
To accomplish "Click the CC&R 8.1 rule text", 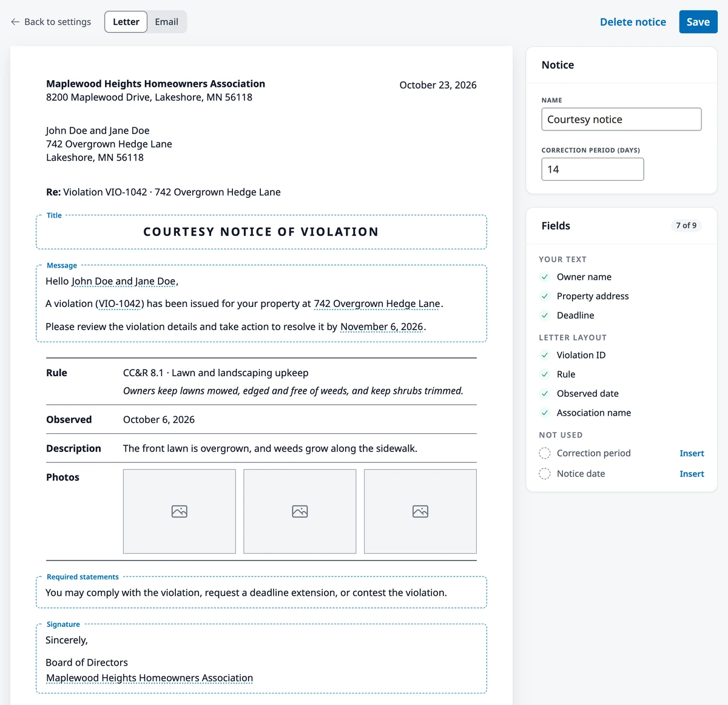I will click(x=216, y=373).
